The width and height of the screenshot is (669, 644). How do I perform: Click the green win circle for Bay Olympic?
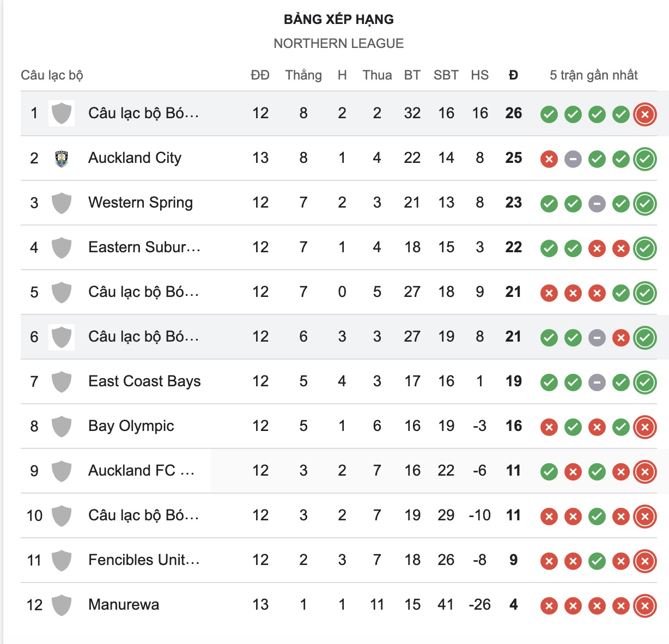573,427
